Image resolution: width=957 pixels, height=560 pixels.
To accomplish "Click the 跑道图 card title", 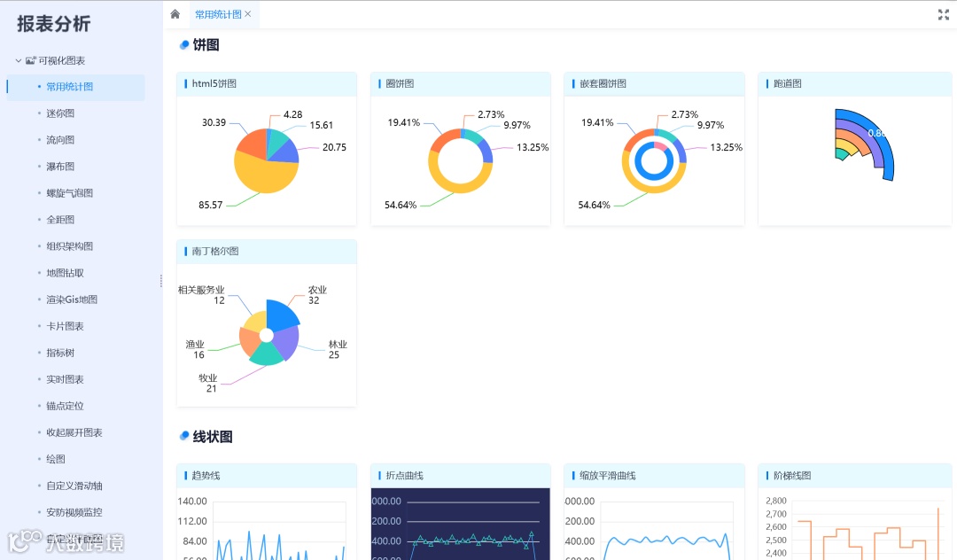I will coord(788,83).
